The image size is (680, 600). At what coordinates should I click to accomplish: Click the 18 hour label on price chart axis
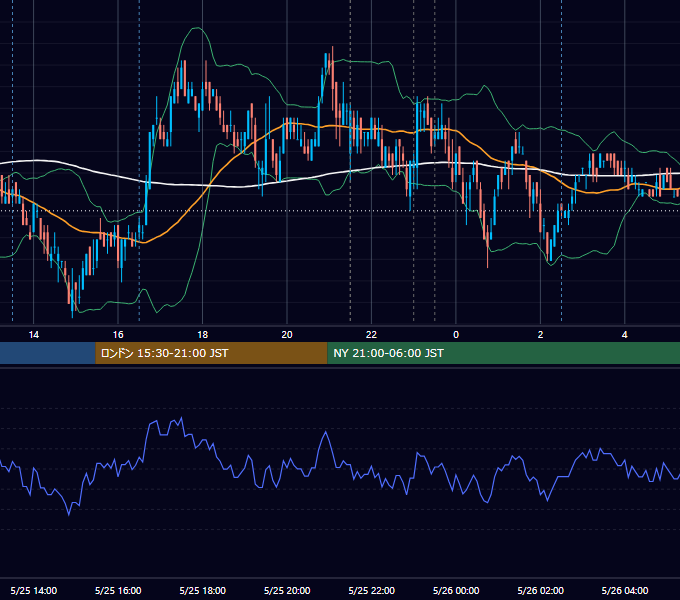203,335
